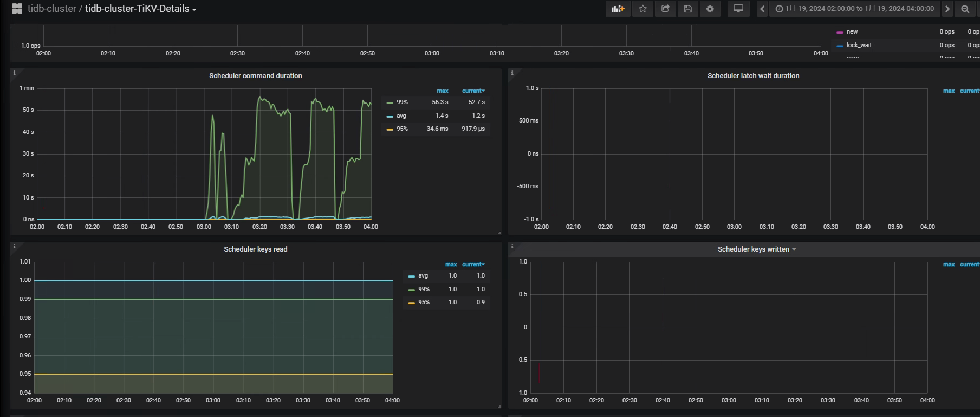
Task: Toggle 95% series in Scheduler keys read legend
Action: (x=424, y=302)
